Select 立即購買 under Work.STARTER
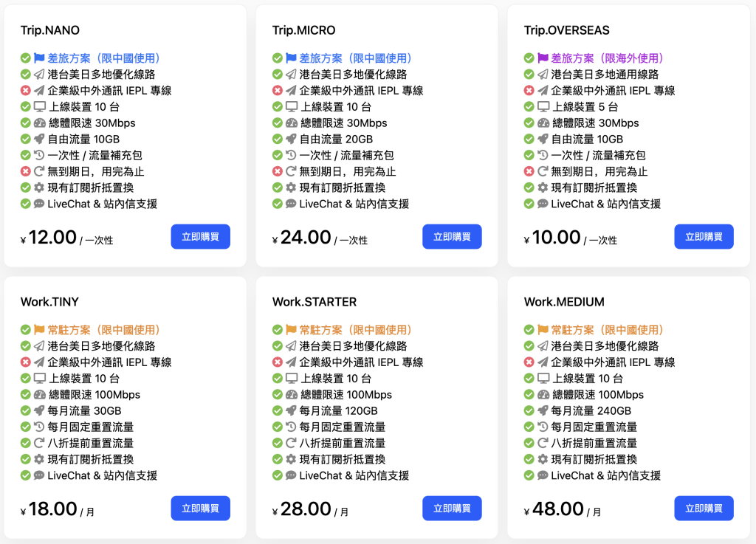The image size is (756, 544). click(452, 509)
